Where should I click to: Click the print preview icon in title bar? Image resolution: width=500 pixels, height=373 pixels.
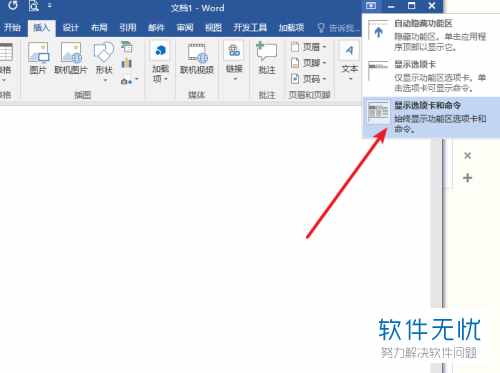pos(34,6)
